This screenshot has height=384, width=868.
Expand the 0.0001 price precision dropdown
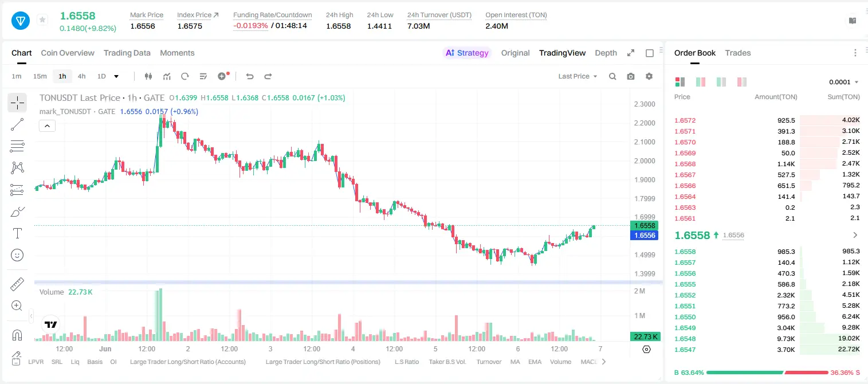click(843, 82)
